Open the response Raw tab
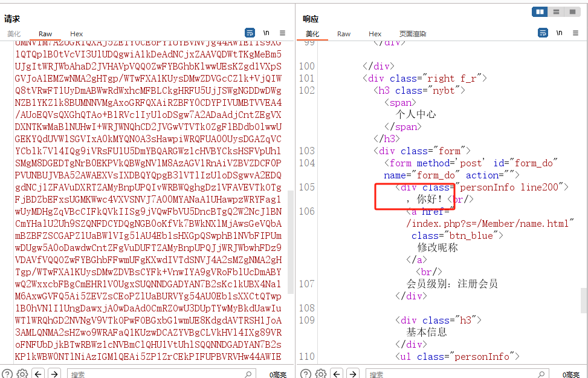Screen dimensions: 588x378 pos(344,34)
